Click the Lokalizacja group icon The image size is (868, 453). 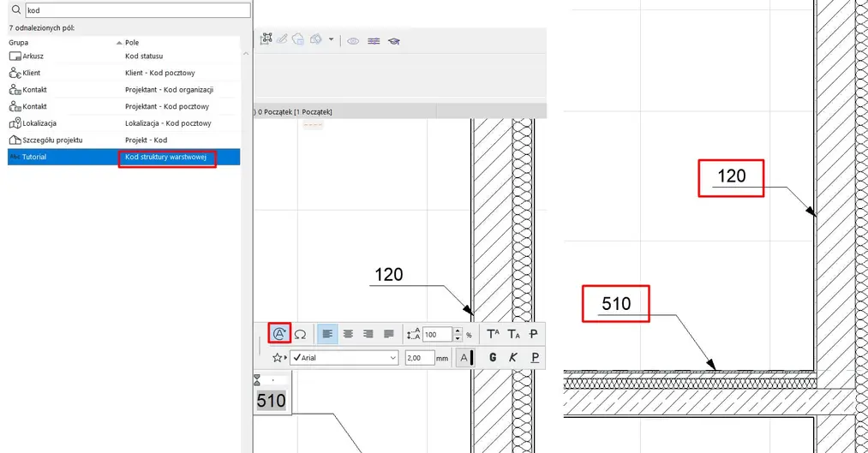coord(15,122)
